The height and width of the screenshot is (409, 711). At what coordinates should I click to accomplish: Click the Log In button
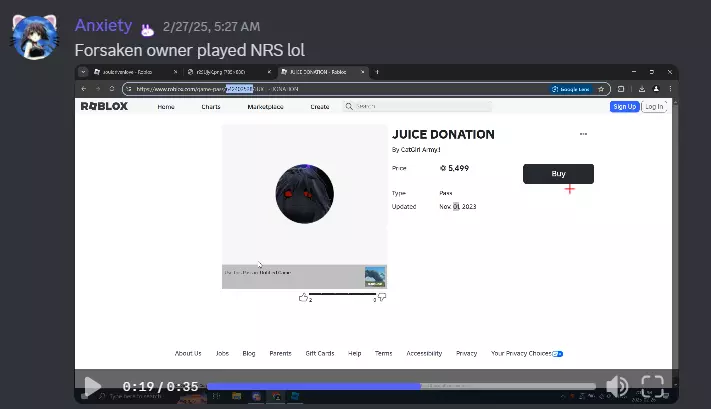654,107
